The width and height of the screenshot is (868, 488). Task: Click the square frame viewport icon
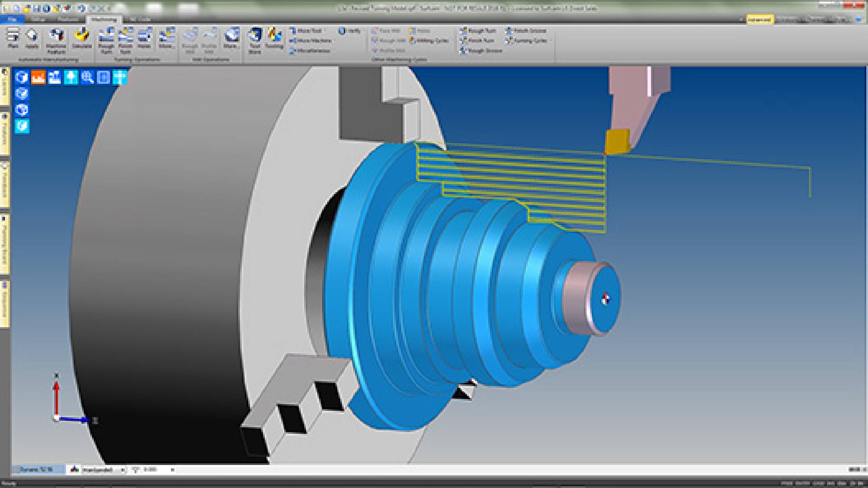coord(103,77)
